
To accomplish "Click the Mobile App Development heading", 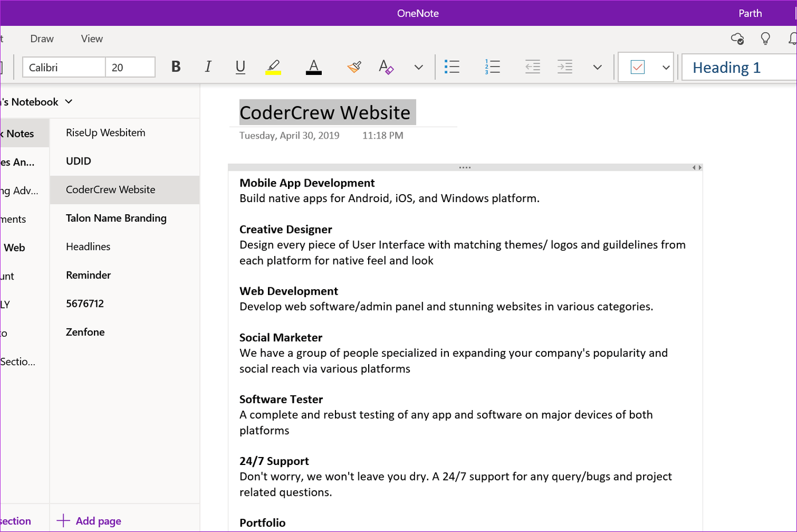I will (x=307, y=183).
